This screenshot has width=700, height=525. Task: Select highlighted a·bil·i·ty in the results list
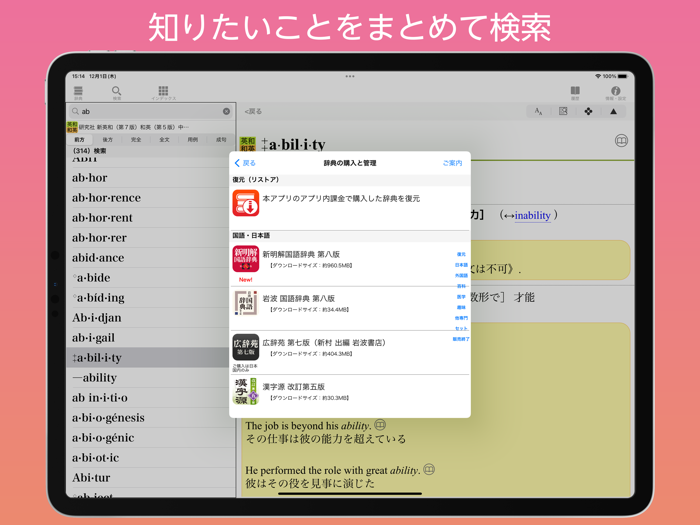[151, 358]
